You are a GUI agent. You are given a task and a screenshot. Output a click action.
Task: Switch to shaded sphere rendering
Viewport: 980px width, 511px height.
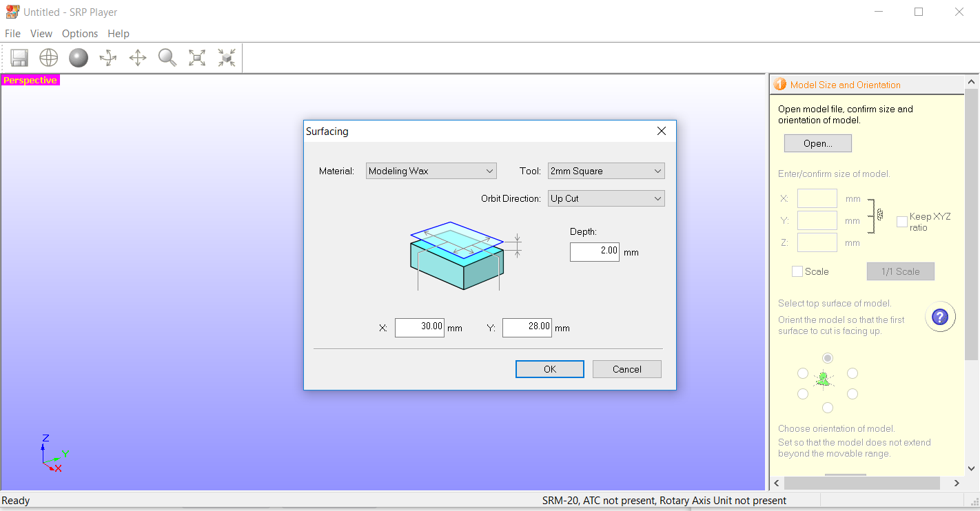click(79, 58)
